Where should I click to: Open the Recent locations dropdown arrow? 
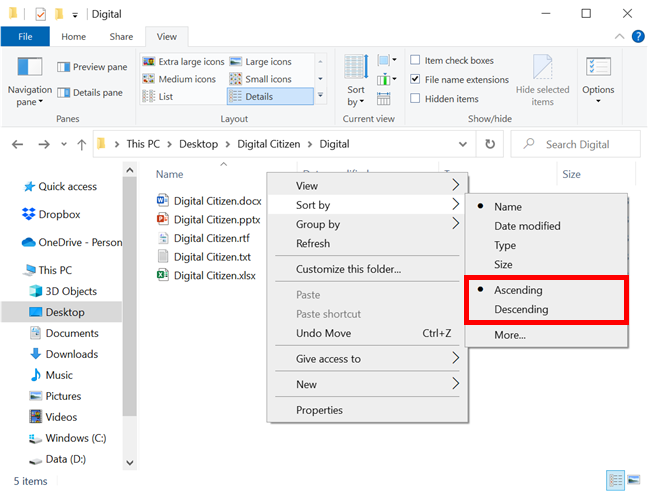coord(64,144)
